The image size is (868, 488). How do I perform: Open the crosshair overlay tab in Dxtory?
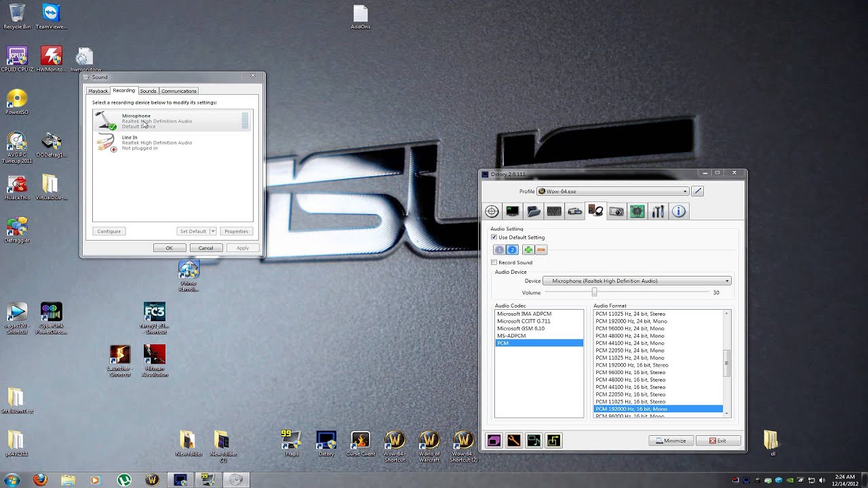(492, 211)
